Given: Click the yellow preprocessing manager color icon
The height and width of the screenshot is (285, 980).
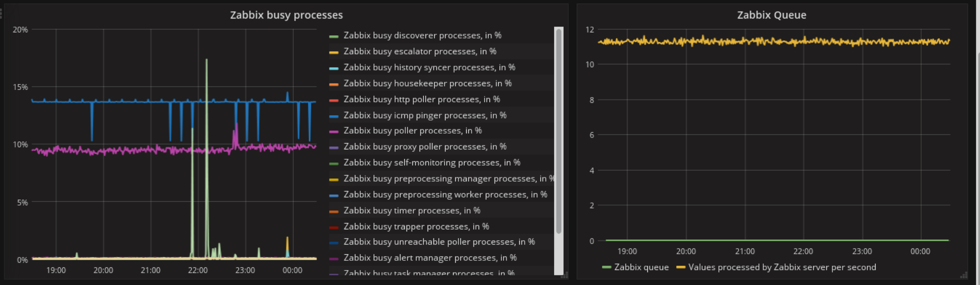Looking at the screenshot, I should pyautogui.click(x=334, y=180).
